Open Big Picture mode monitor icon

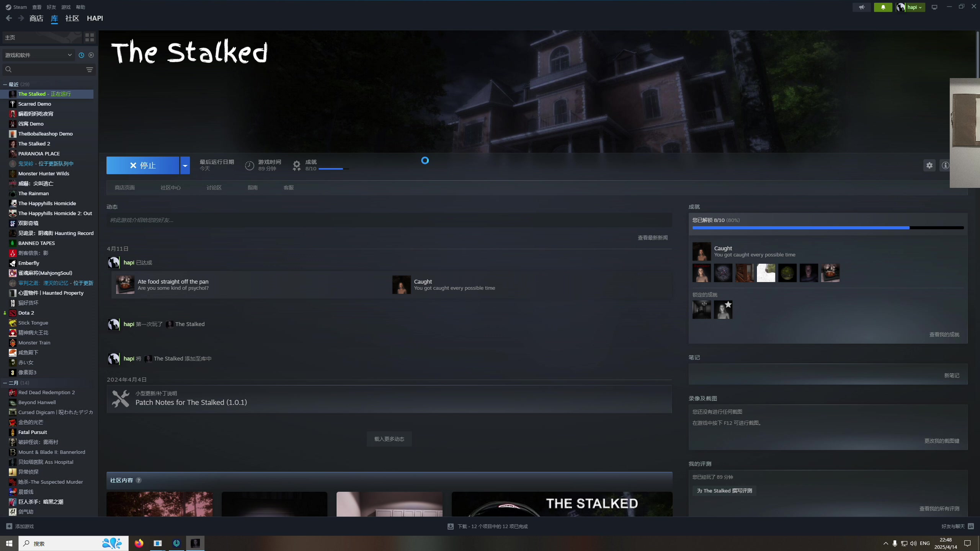pyautogui.click(x=934, y=7)
